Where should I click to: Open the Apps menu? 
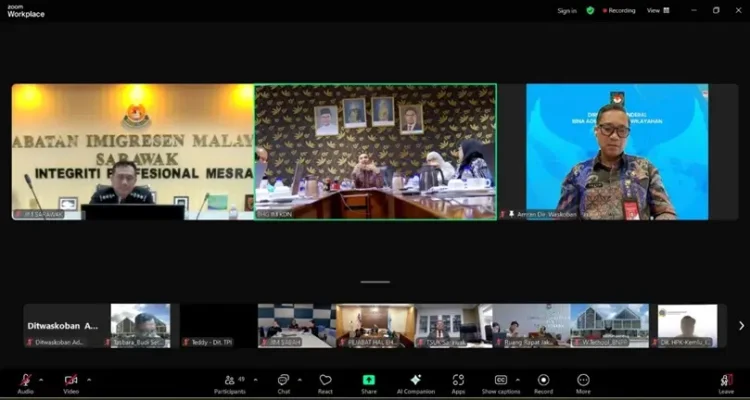458,381
